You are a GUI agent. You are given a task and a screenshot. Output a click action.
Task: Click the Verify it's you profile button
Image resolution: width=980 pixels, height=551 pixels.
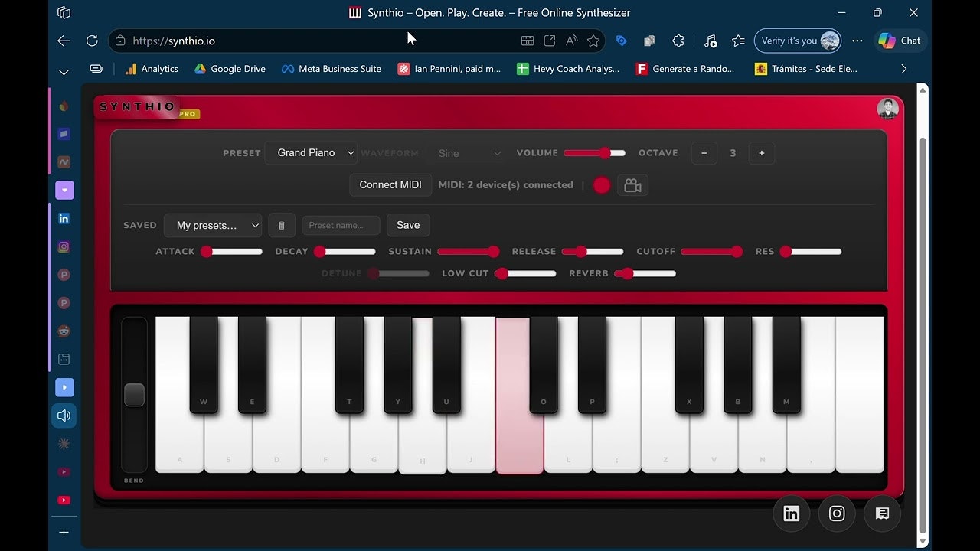[798, 41]
